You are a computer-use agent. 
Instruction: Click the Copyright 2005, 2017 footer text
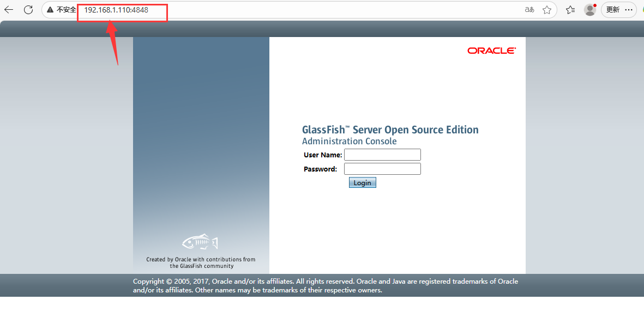[x=326, y=286]
